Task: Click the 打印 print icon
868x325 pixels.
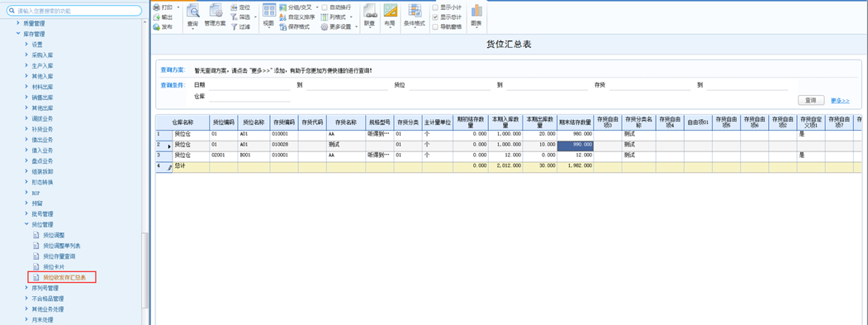Action: tap(157, 7)
